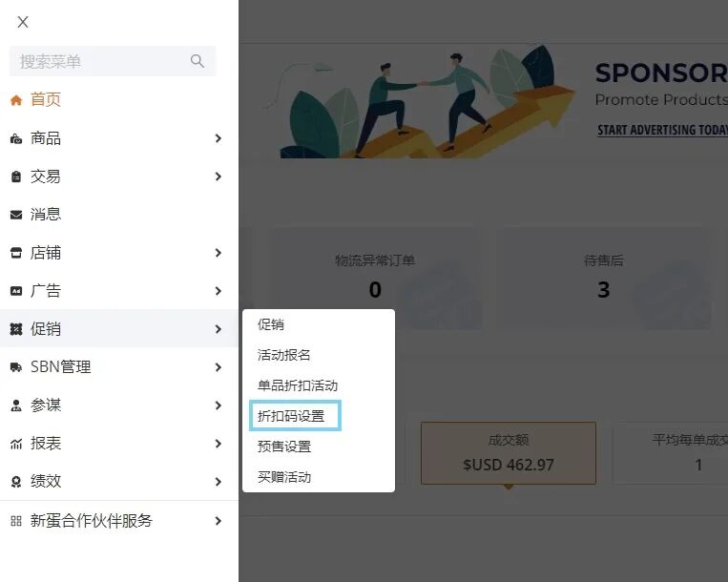Expand the 新蛋合作伙伴服务 chevron
The width and height of the screenshot is (728, 582).
[x=218, y=521]
